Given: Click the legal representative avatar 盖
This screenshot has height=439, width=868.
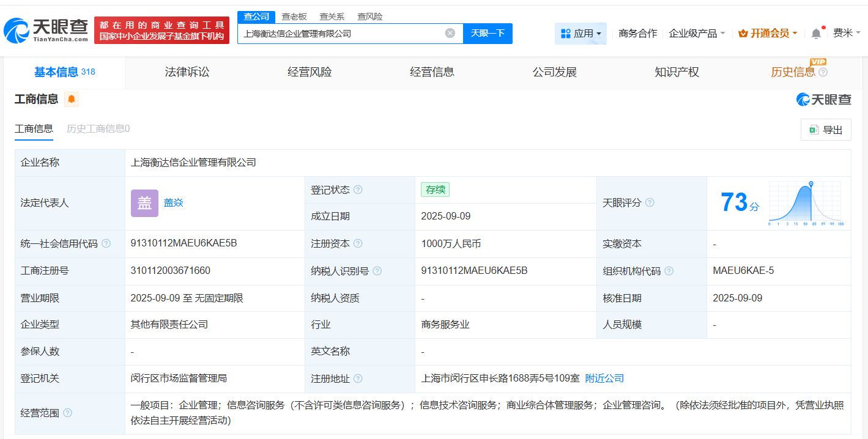Looking at the screenshot, I should coord(144,203).
